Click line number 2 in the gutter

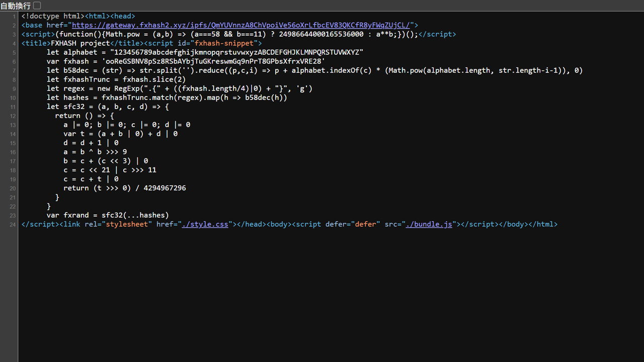click(14, 26)
